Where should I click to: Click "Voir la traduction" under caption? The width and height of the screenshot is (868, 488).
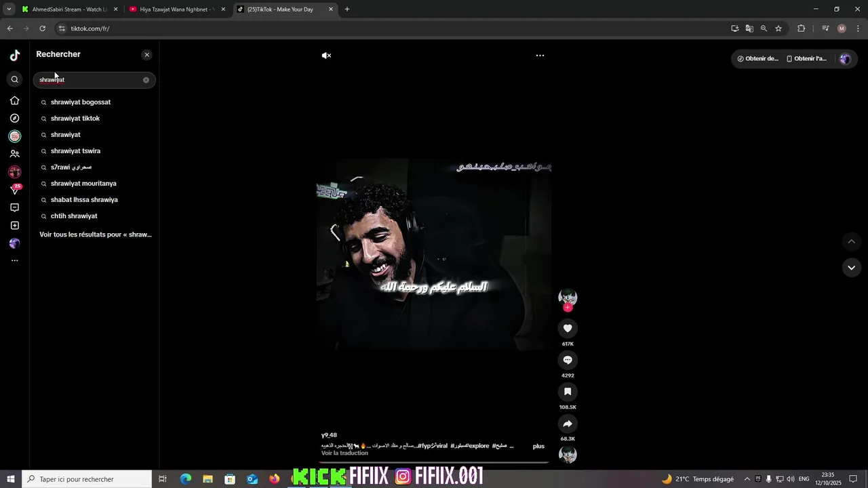pos(344,453)
